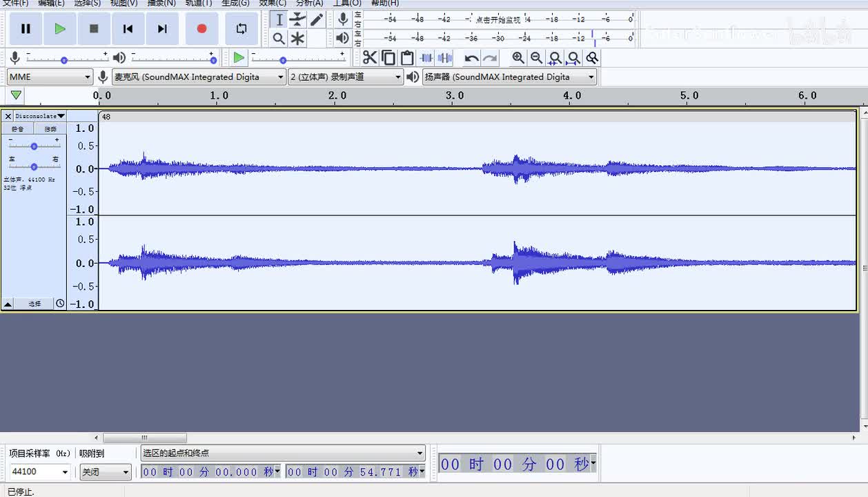Open the 生成(G) menu
Image resolution: width=868 pixels, height=497 pixels.
(x=235, y=3)
